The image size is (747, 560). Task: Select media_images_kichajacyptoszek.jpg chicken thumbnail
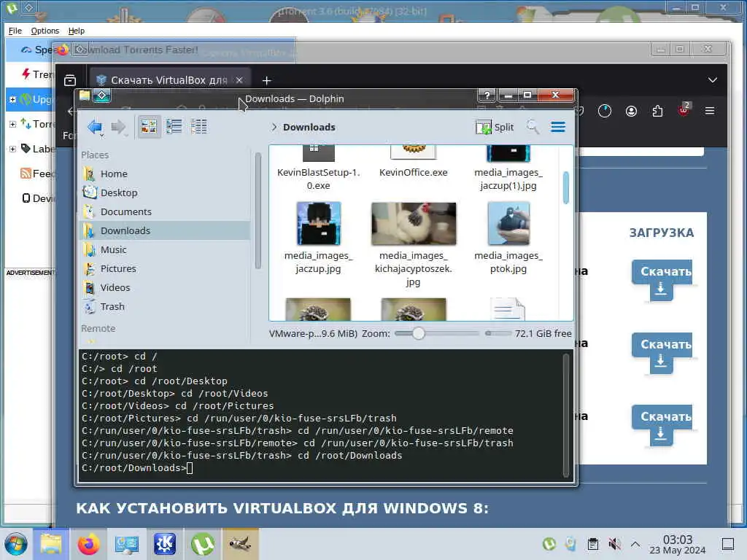tap(414, 224)
